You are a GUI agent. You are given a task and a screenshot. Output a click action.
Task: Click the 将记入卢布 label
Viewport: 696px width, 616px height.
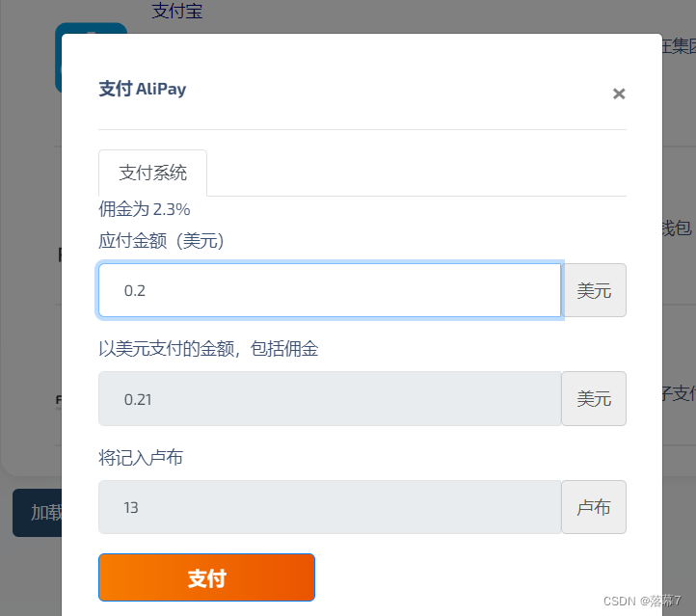tap(141, 458)
